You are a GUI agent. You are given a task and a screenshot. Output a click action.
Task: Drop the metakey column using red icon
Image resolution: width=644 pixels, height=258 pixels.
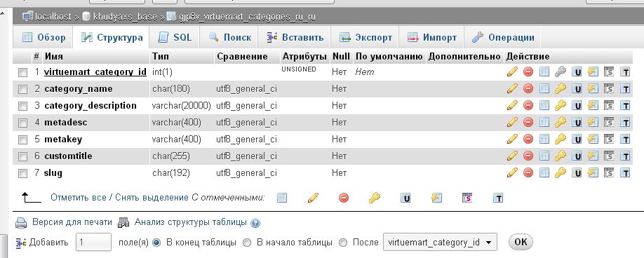[x=528, y=140]
